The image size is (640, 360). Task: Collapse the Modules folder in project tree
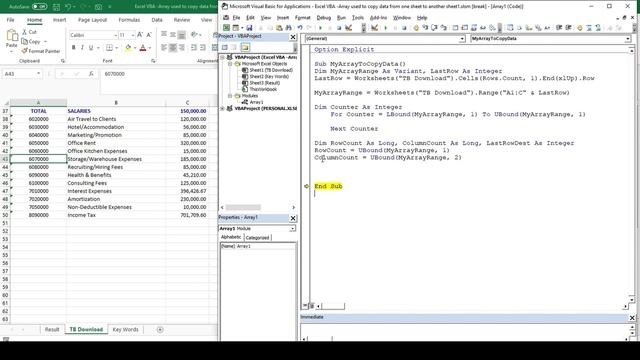point(230,96)
